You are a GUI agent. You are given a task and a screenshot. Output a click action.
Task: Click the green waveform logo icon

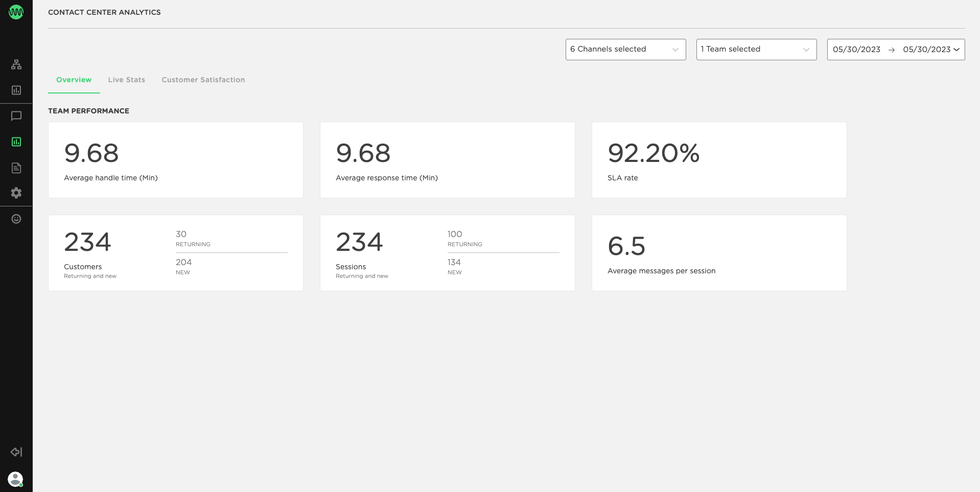point(16,12)
